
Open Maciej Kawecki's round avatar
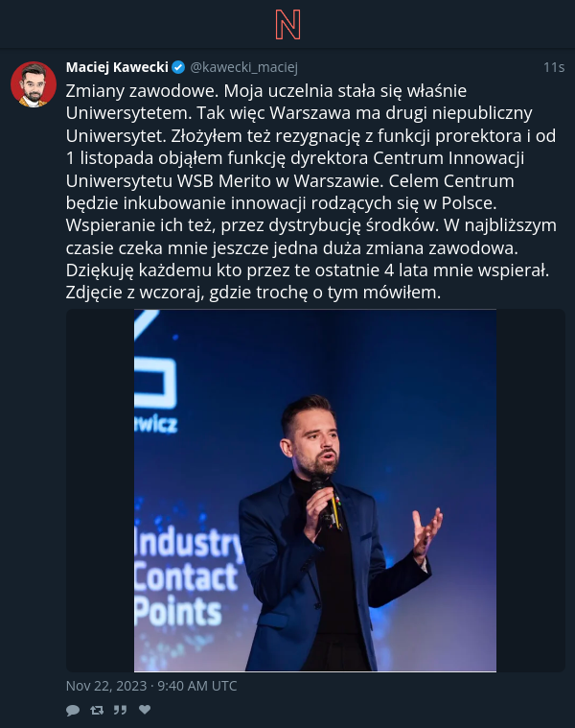[34, 84]
